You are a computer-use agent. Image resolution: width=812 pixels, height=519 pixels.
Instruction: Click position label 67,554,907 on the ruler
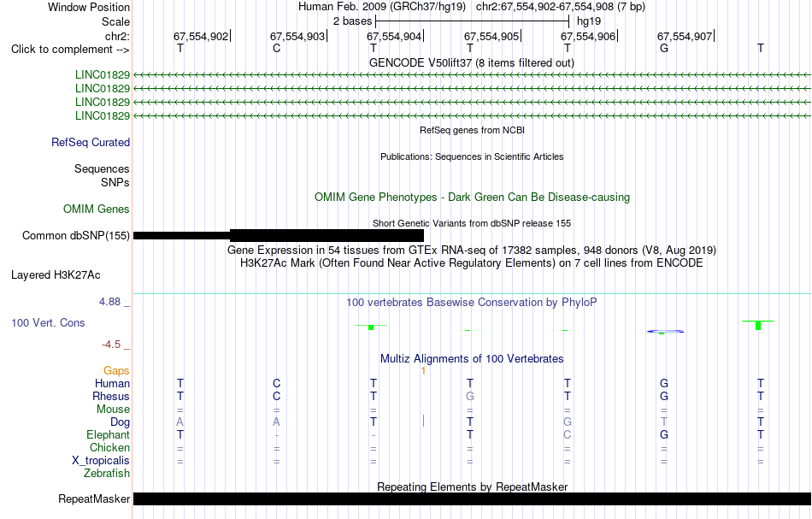685,36
